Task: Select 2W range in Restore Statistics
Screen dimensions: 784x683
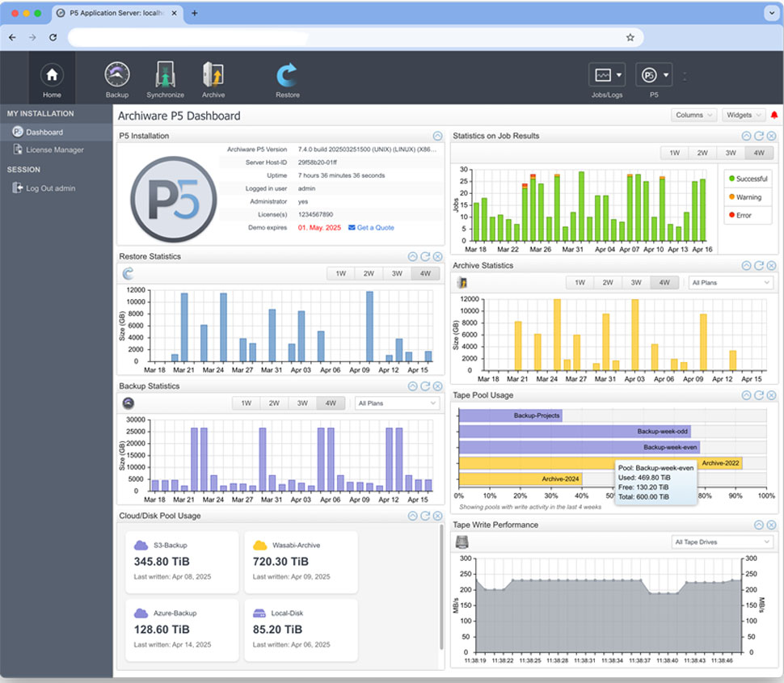Action: click(369, 273)
